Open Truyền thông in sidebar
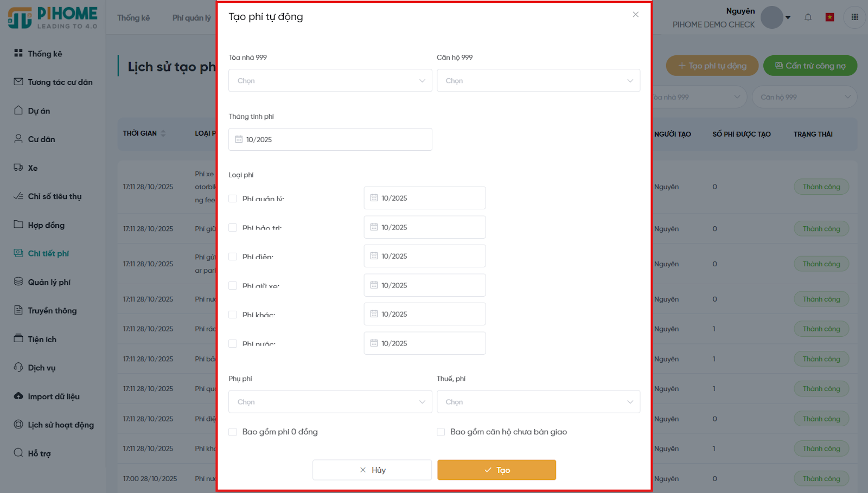The width and height of the screenshot is (868, 493). click(52, 311)
